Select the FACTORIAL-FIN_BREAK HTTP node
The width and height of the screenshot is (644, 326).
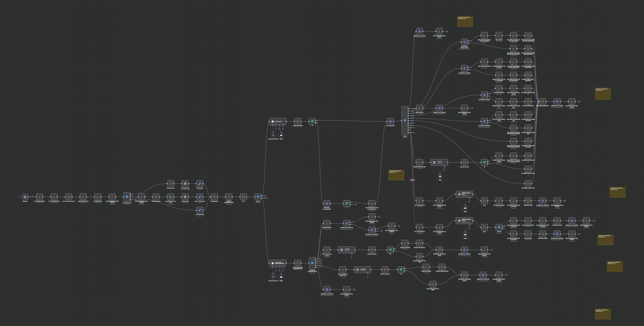point(464,68)
